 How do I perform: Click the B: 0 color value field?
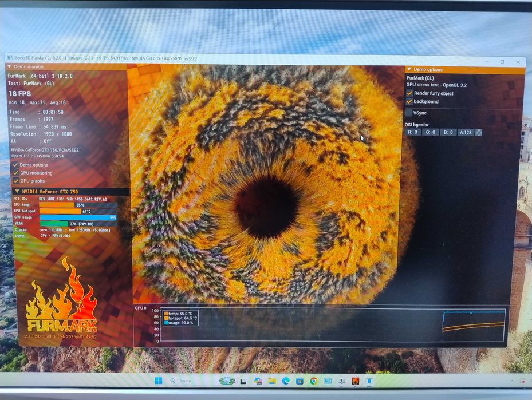[448, 132]
